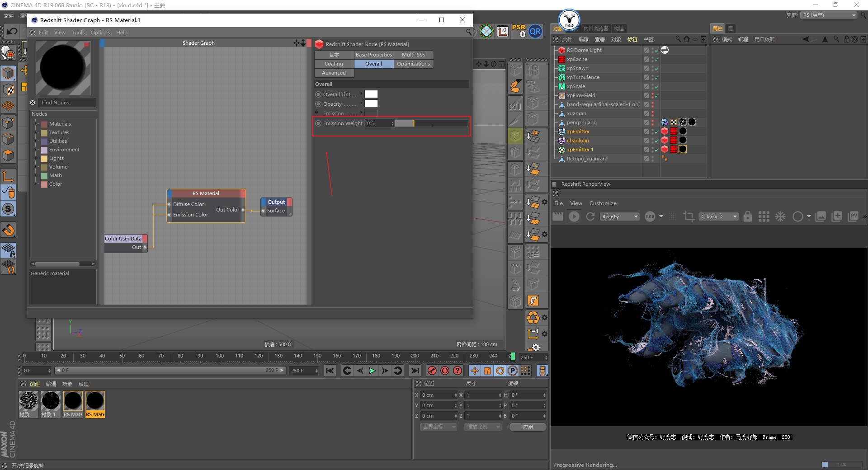Click the keying question mark icon
868x470 pixels.
click(458, 371)
